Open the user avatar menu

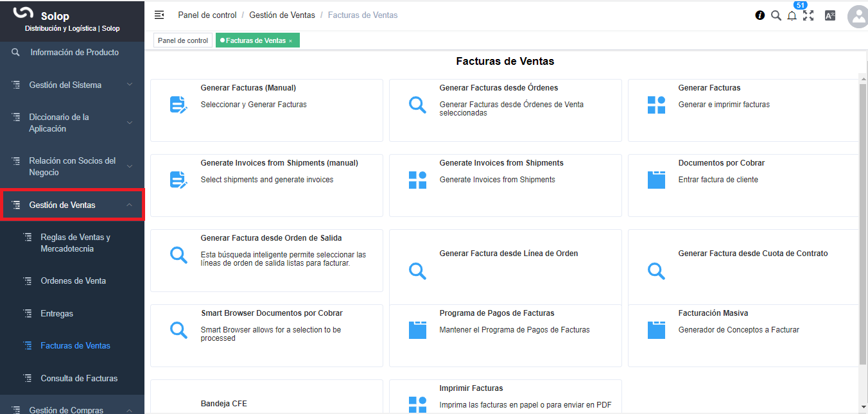point(857,17)
